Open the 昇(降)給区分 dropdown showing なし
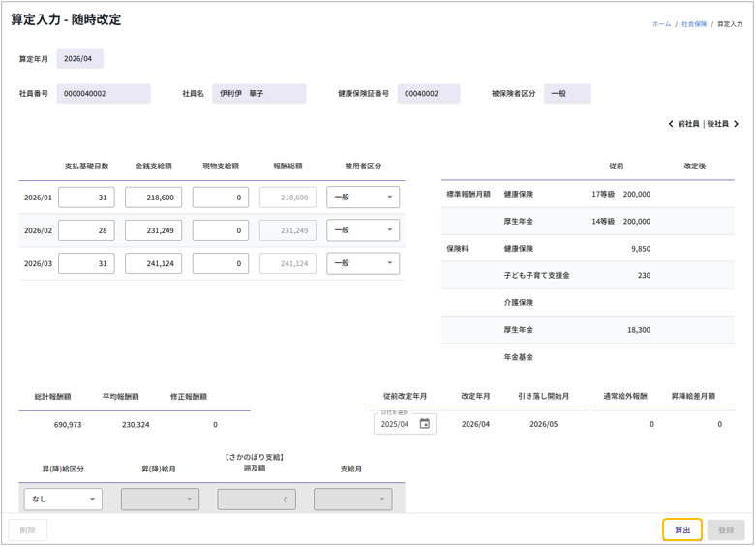 63,500
